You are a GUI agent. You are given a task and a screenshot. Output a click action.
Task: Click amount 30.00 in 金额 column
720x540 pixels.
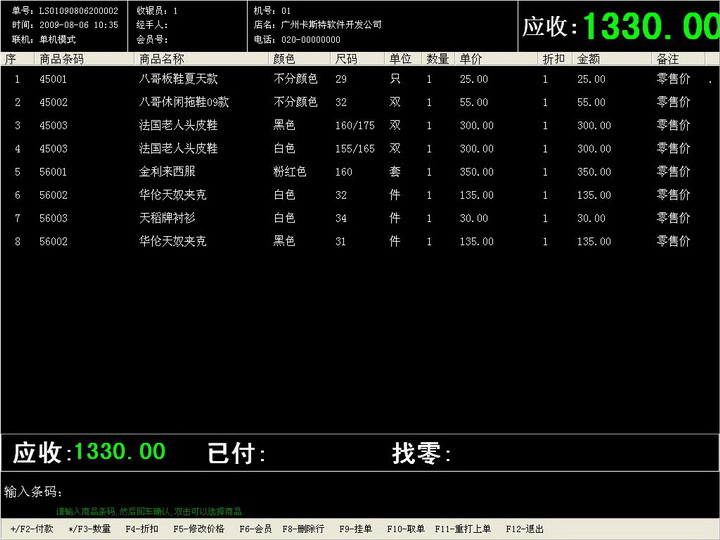(x=591, y=219)
